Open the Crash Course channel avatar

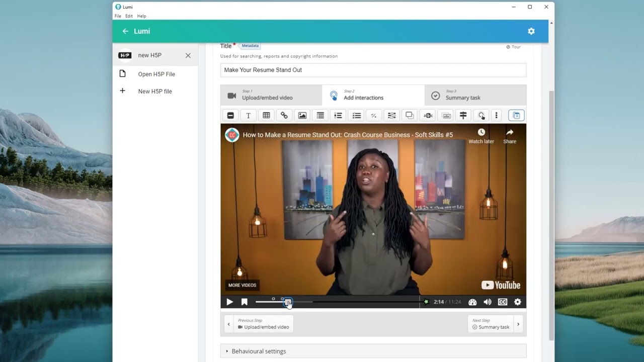coord(232,135)
